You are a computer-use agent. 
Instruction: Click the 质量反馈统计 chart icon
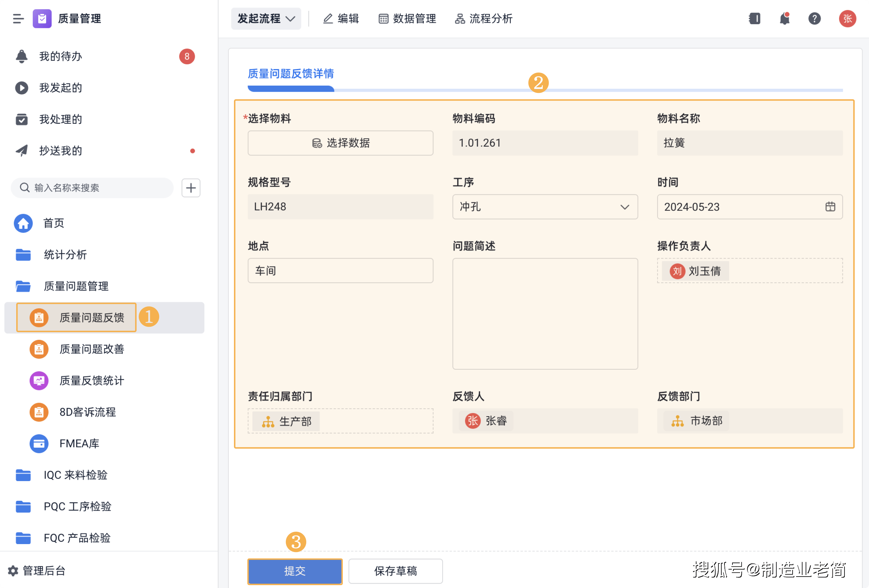pyautogui.click(x=39, y=381)
